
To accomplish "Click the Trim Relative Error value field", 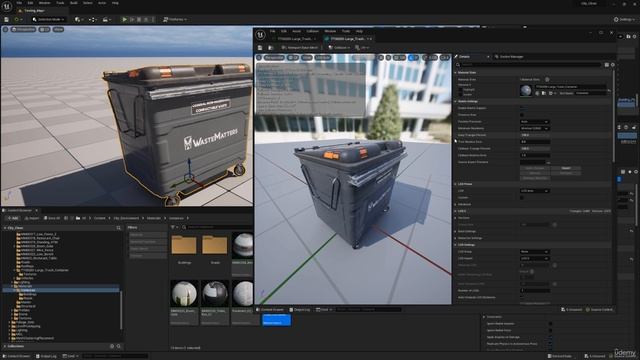I will (x=535, y=142).
